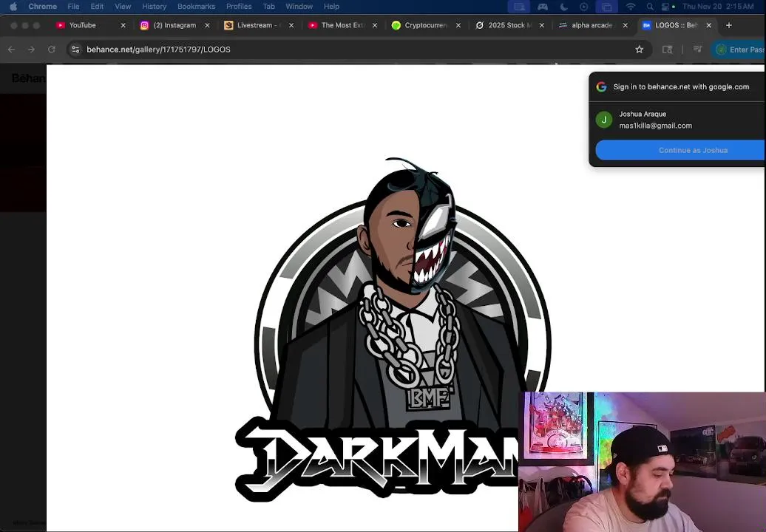Select the Joshua Araque Google account
The image size is (766, 532).
[x=677, y=120]
